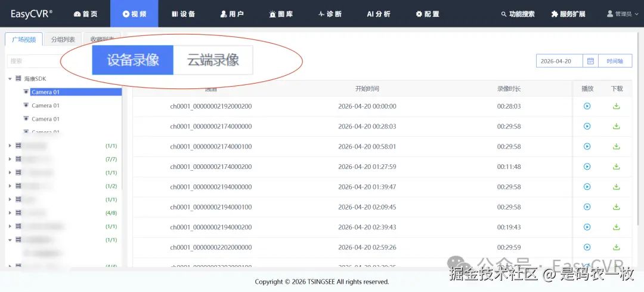Expand the device group showing (4/8)

click(10, 213)
